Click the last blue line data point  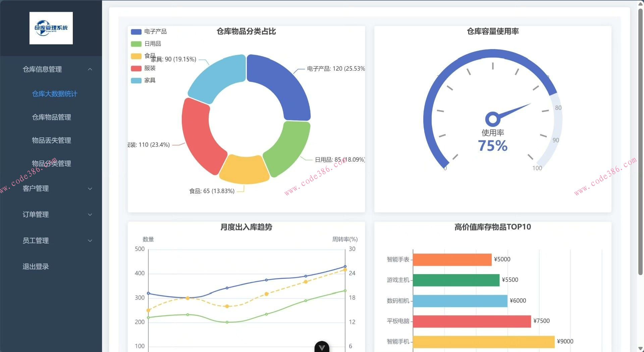coord(345,267)
